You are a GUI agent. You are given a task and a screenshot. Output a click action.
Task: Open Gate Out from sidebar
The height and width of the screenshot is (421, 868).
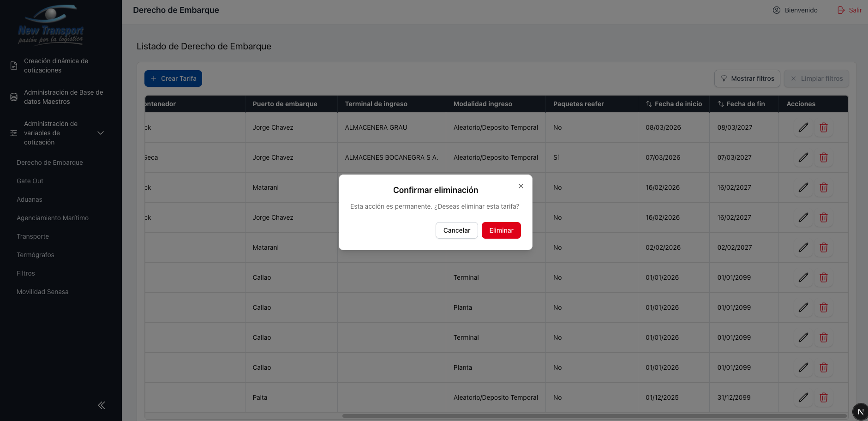point(30,181)
